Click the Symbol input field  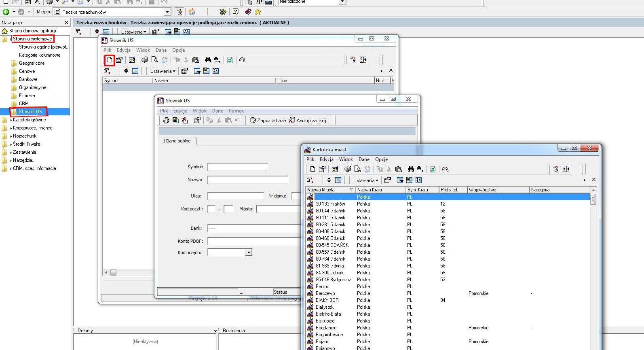click(238, 167)
